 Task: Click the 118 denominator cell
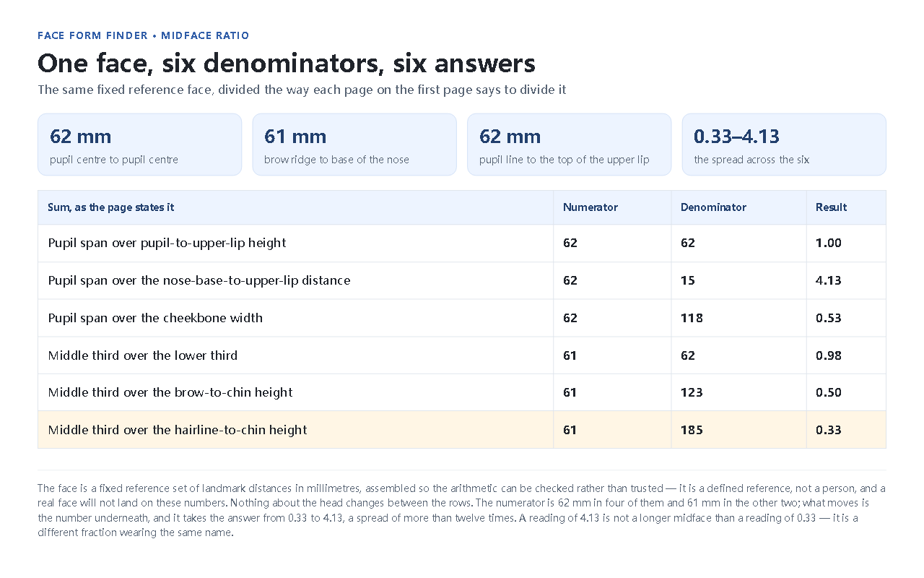point(738,319)
